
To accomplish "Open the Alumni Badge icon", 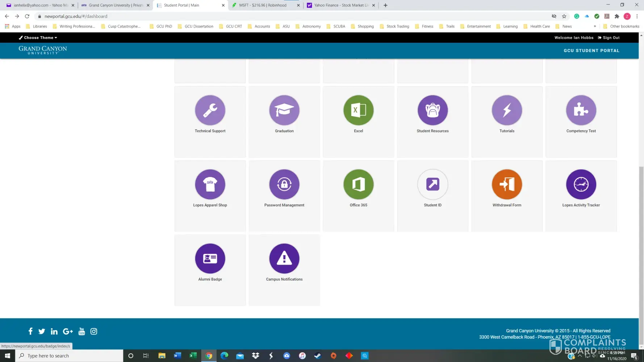I will click(210, 258).
